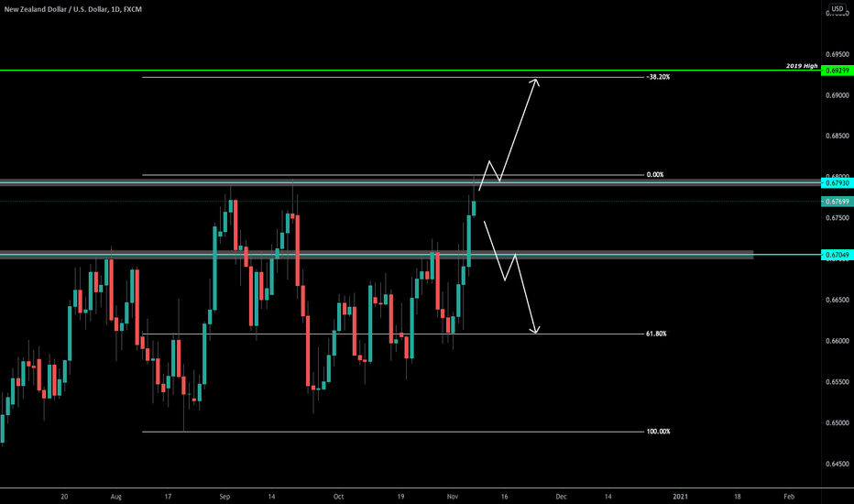Click the 2019 High line label
854x504 pixels.
tap(802, 66)
